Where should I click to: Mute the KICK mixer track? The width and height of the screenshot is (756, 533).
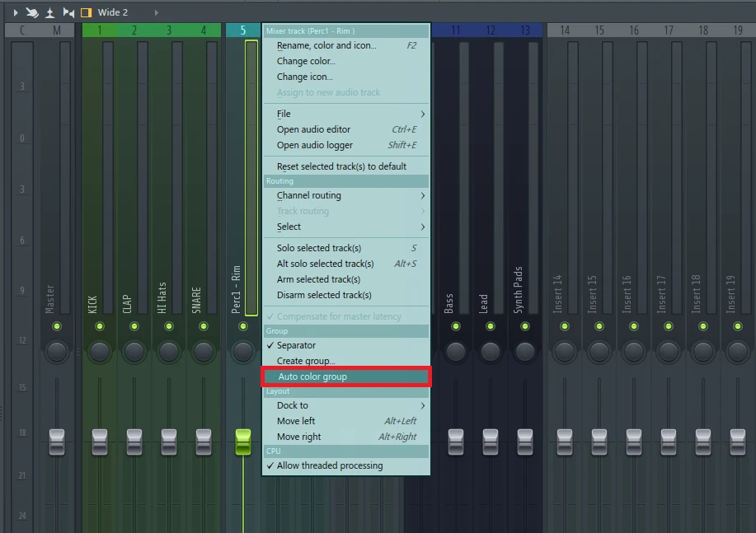[100, 327]
